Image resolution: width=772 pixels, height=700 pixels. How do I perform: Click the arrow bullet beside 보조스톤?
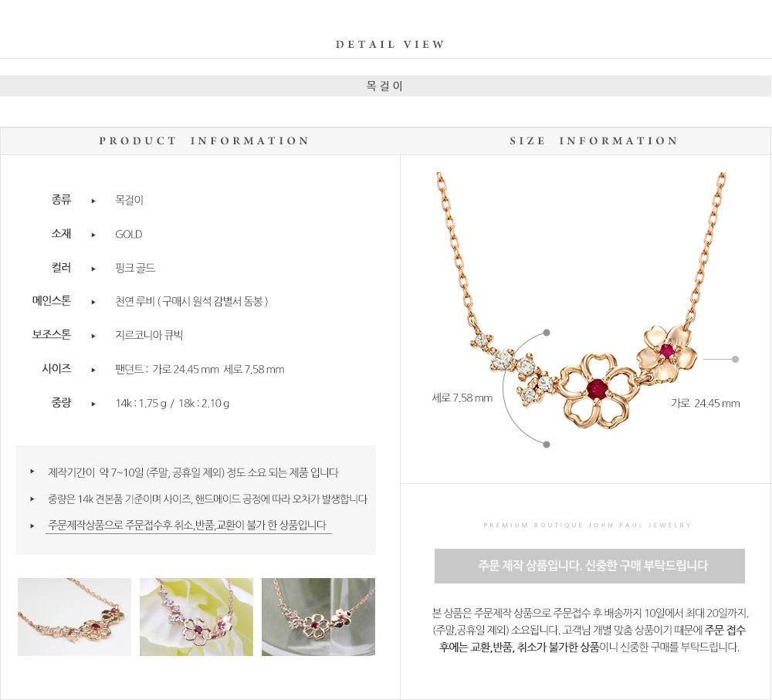point(93,336)
